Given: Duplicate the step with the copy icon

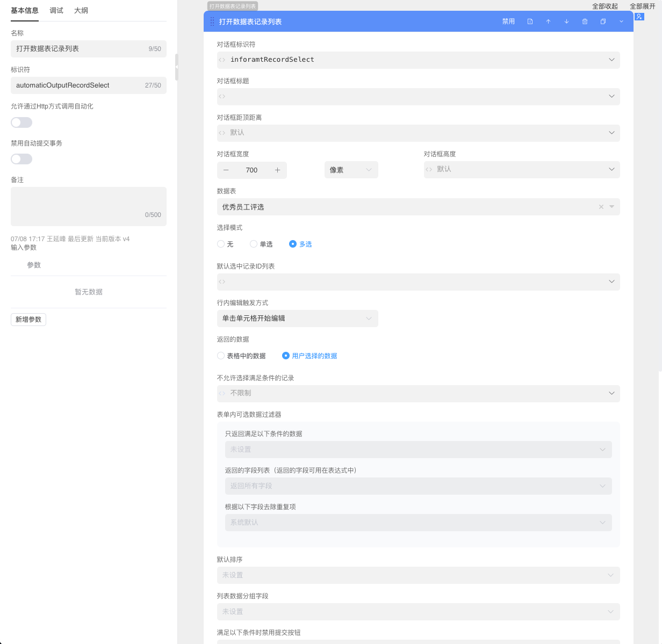Looking at the screenshot, I should coord(603,21).
